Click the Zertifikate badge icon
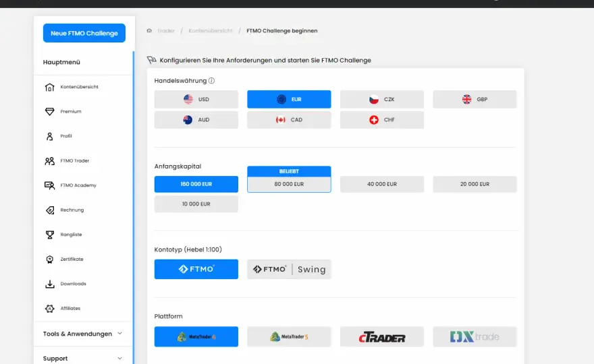This screenshot has height=364, width=594. pyautogui.click(x=50, y=260)
